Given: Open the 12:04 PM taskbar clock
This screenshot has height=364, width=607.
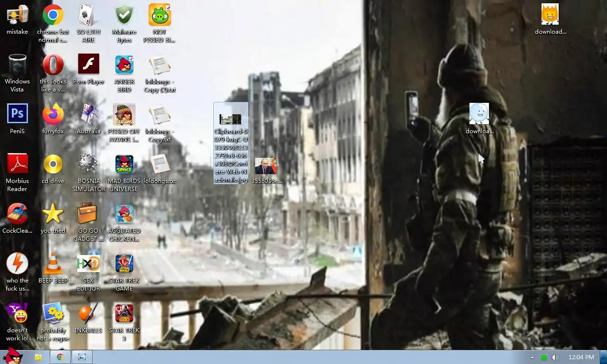Looking at the screenshot, I should point(580,357).
